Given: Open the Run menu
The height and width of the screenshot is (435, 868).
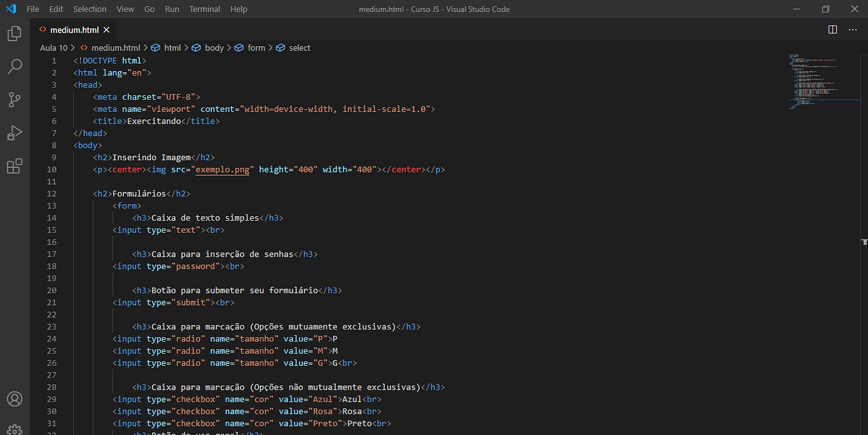Looking at the screenshot, I should (x=171, y=9).
